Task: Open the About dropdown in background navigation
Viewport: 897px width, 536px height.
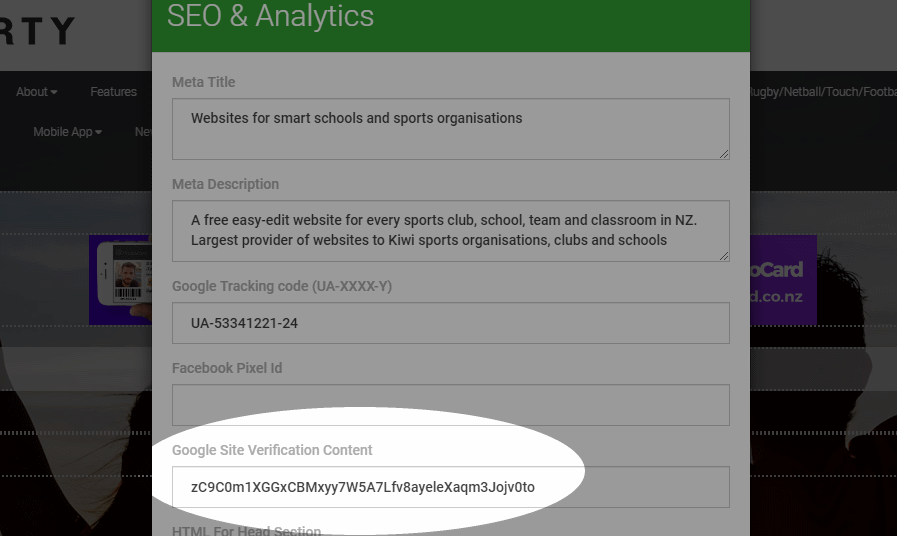Action: [x=37, y=92]
